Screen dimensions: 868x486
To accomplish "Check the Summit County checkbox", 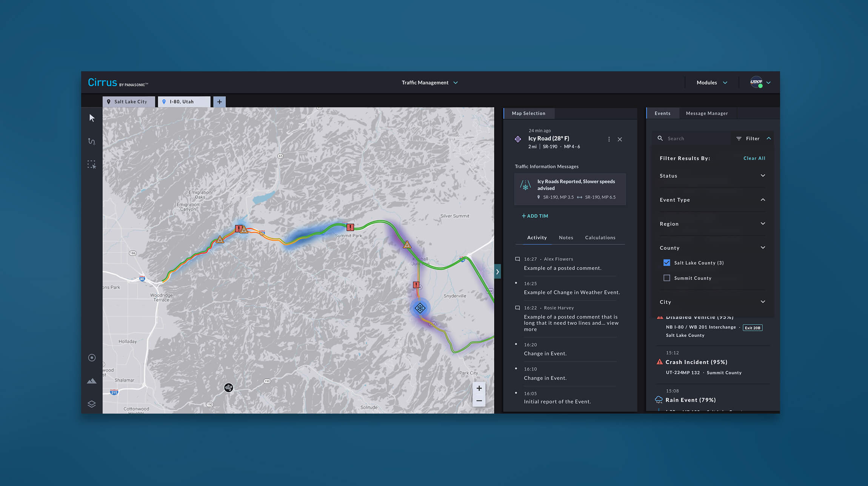I will 667,278.
